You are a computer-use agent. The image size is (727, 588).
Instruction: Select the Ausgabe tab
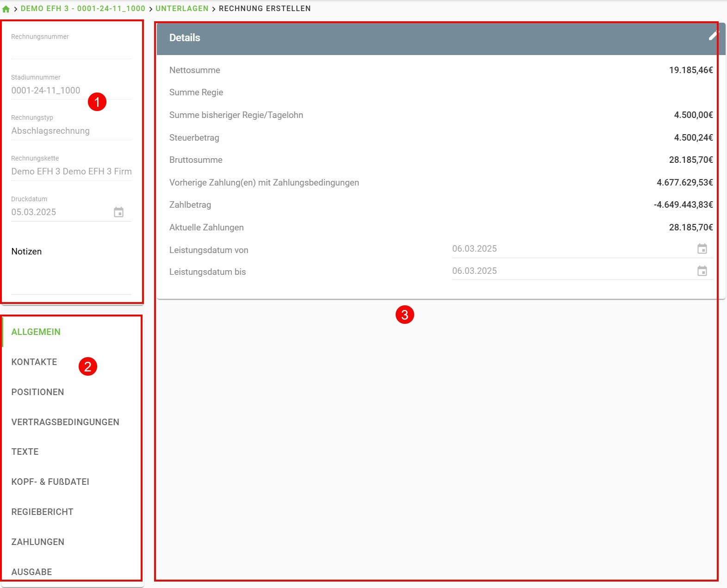(x=32, y=572)
